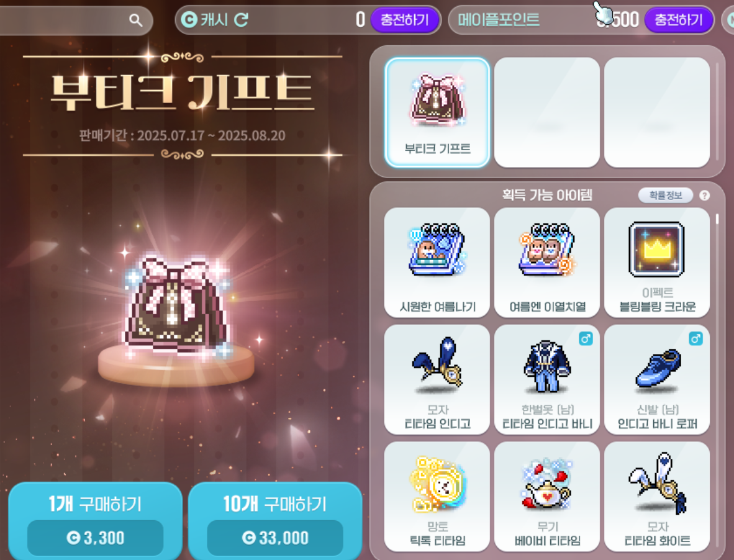Select 여름엔 이열치열 item
734x560 pixels.
[546, 263]
